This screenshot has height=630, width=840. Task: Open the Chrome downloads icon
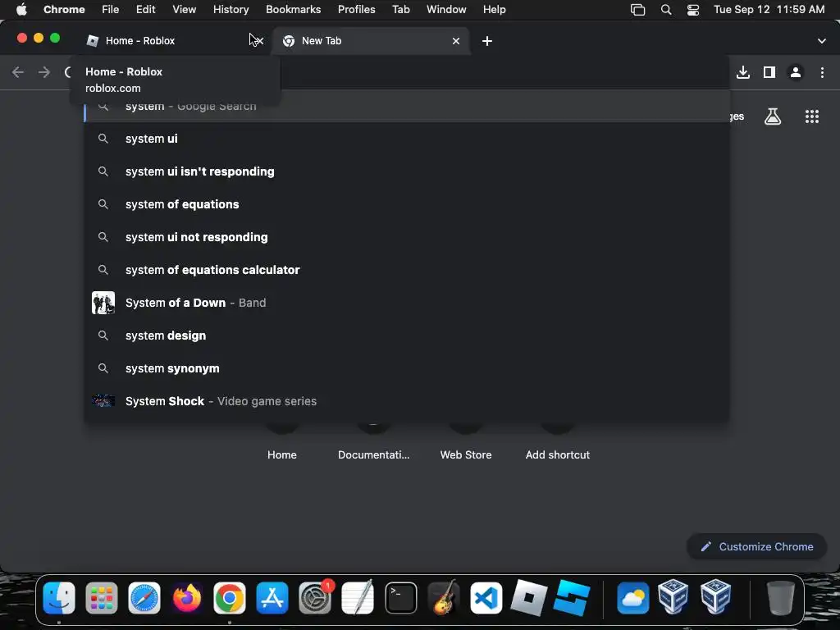pos(742,72)
